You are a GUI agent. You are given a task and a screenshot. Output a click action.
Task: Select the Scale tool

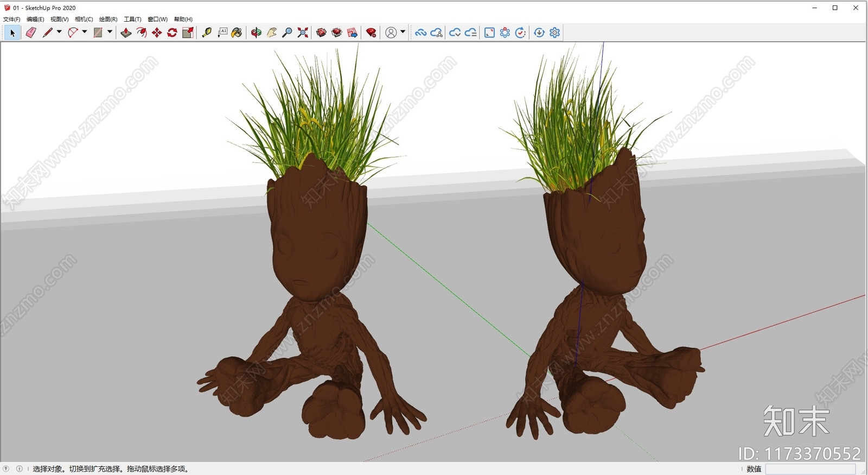point(188,33)
